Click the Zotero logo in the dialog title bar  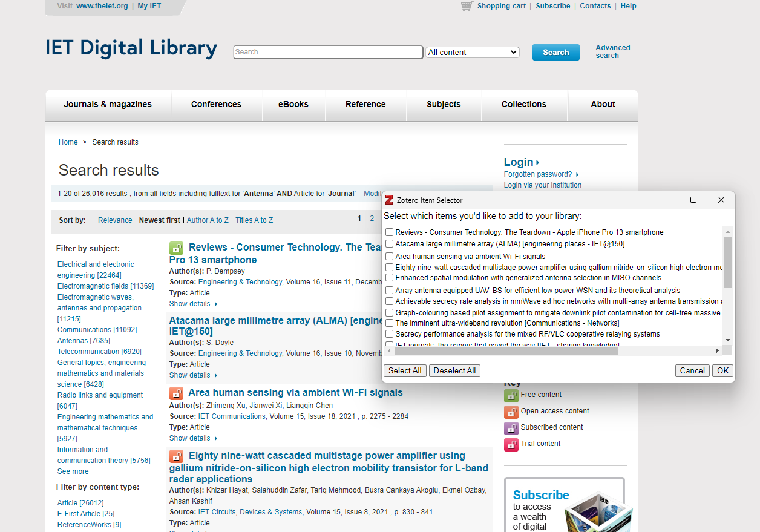389,200
